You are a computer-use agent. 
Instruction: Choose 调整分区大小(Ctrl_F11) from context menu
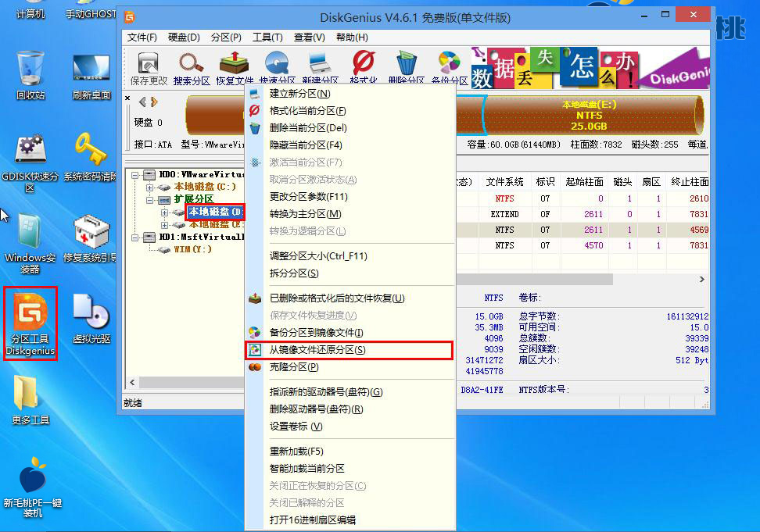tap(350, 256)
